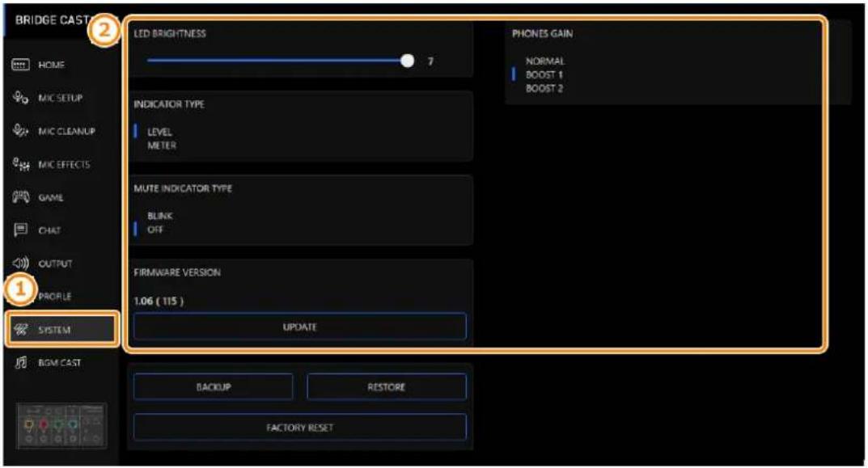868x468 pixels.
Task: Click the RESTORE button
Action: pos(387,386)
